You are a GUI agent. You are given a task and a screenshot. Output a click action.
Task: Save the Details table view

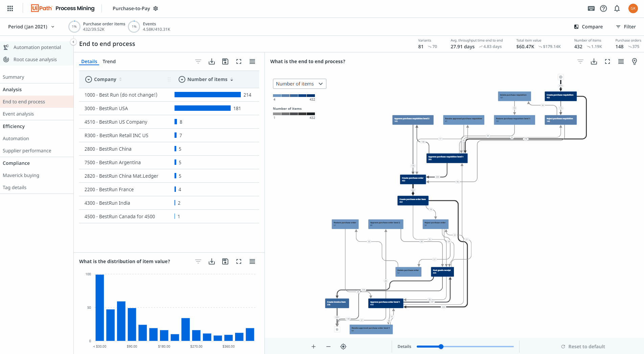click(x=225, y=61)
